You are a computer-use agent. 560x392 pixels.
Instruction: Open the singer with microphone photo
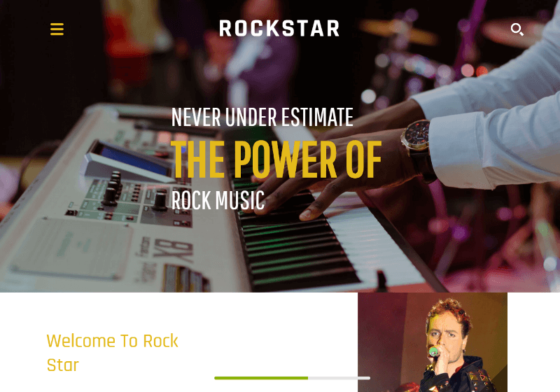coord(433,342)
